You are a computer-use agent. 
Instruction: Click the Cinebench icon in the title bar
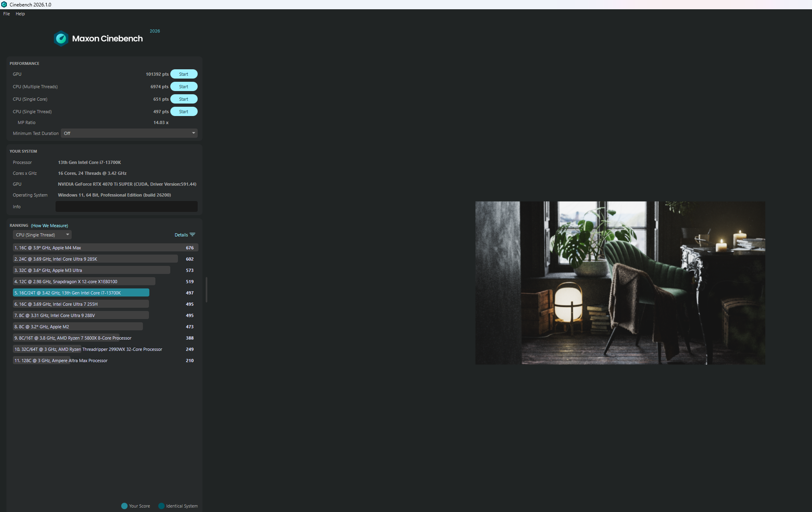coord(4,4)
